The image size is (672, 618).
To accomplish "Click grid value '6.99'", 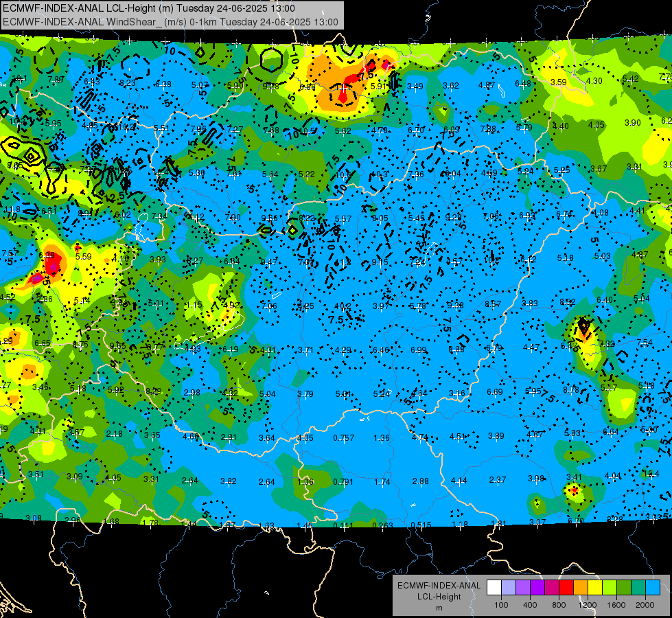I will [419, 350].
